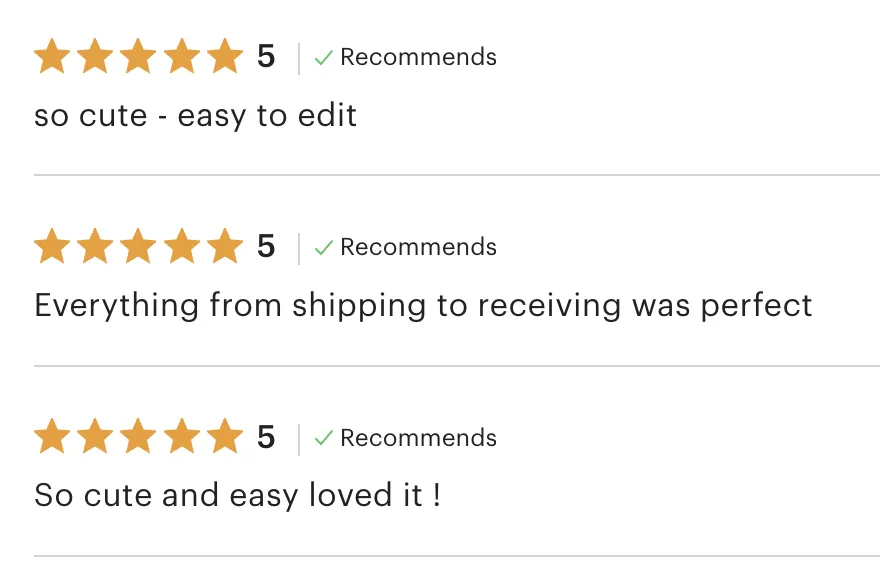
Task: Click the review text 'So cute and easy loved it !'
Action: coord(237,496)
